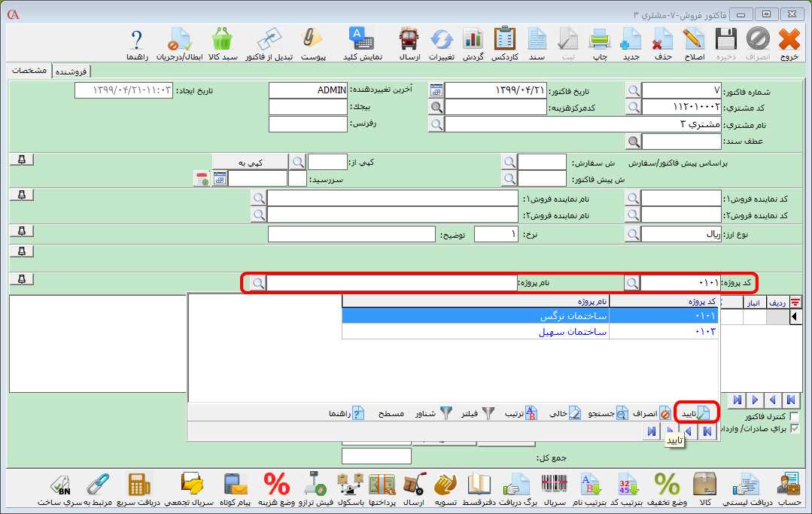Open lookup for کد مشتری field

click(x=634, y=107)
